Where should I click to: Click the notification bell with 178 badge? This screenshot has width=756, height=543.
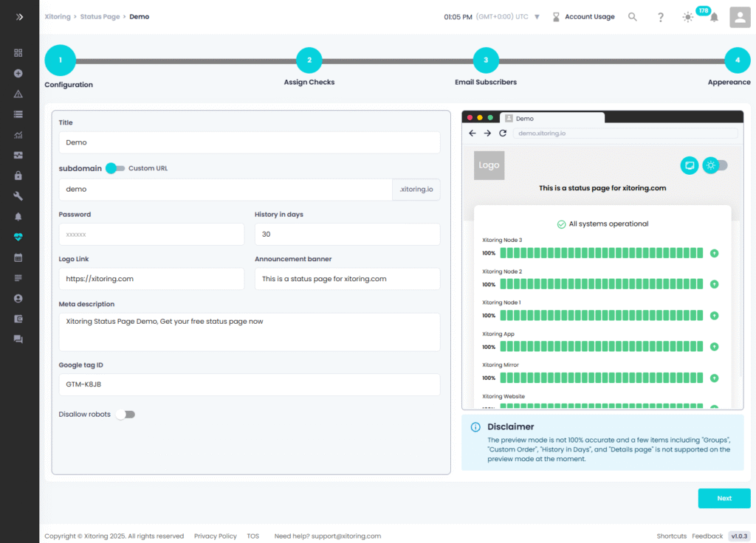(x=713, y=17)
